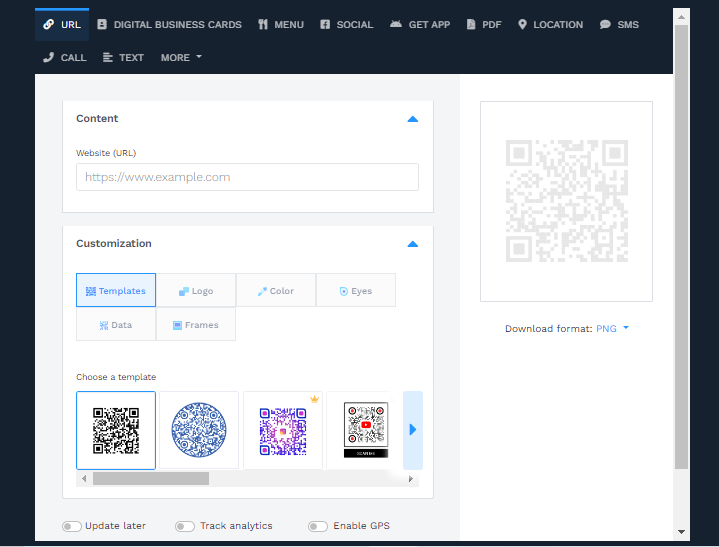The image size is (719, 547).
Task: Select the purple gradient QR template
Action: coord(283,430)
